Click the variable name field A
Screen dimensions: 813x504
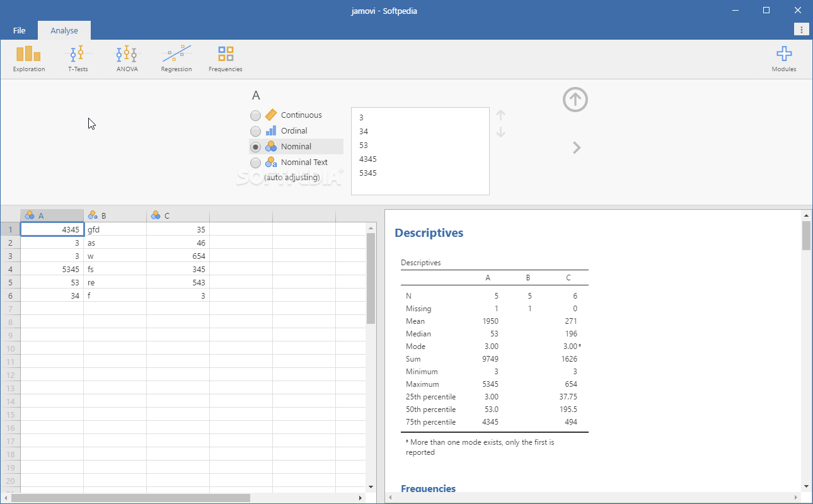(256, 96)
